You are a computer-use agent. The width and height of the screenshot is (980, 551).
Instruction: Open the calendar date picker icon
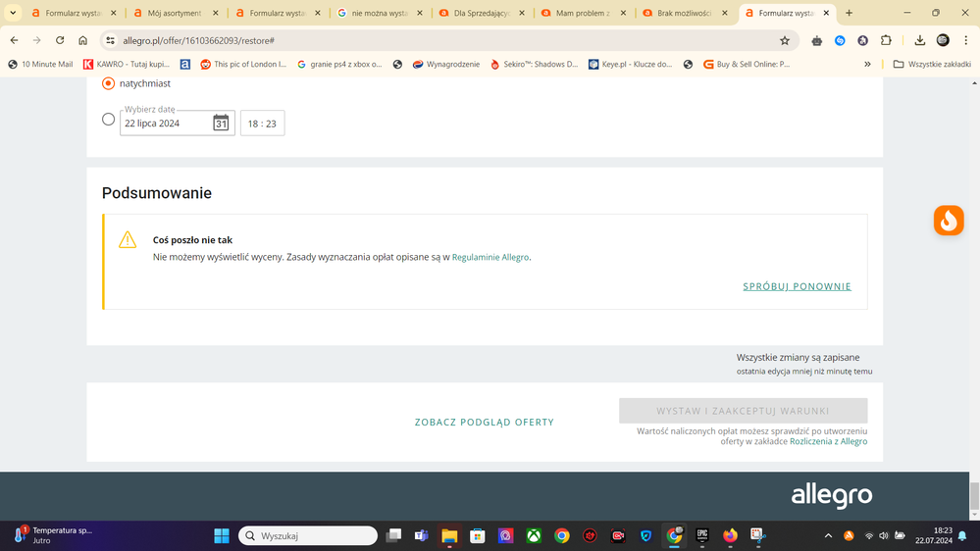[221, 123]
